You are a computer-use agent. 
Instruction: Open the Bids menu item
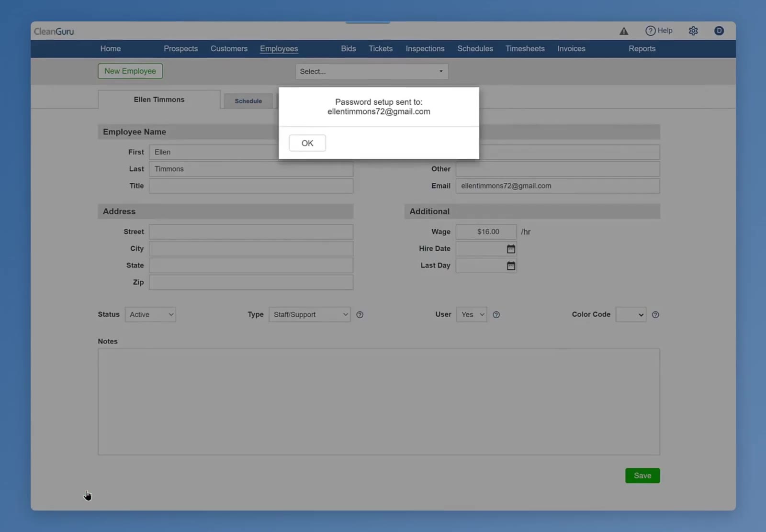pyautogui.click(x=348, y=49)
